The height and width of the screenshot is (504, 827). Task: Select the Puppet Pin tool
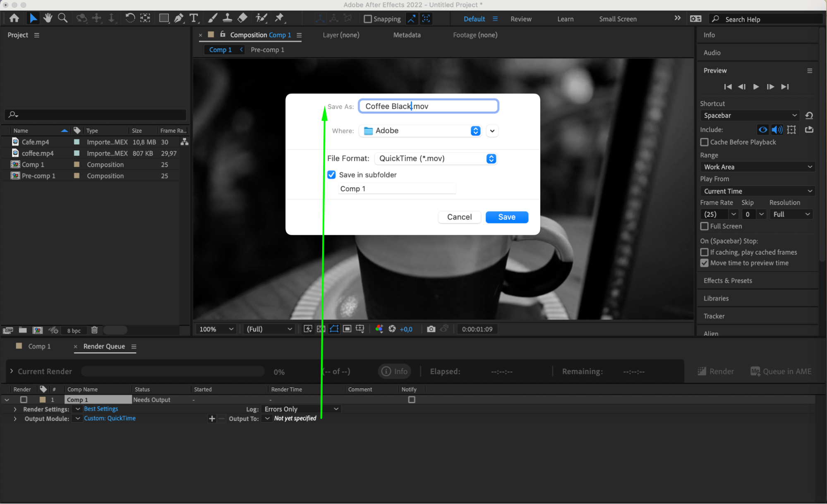(279, 18)
